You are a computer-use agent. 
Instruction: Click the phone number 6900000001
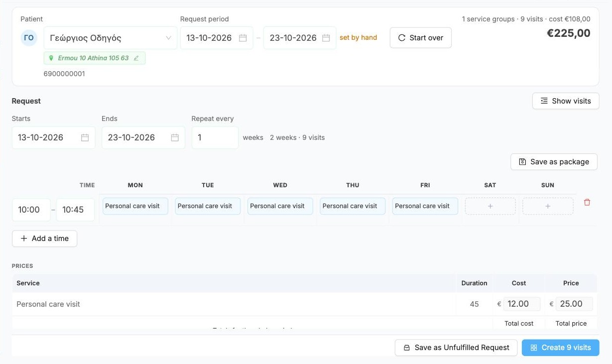point(64,74)
